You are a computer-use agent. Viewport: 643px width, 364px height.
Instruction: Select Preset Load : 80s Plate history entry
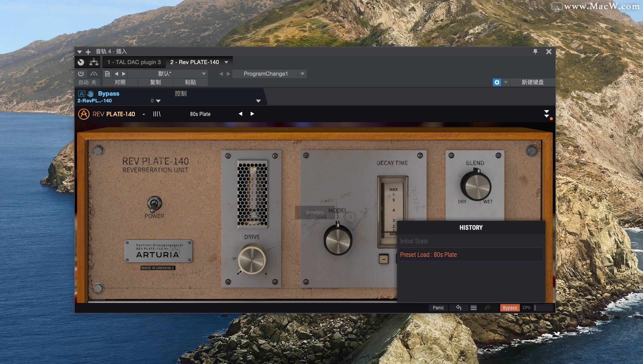pyautogui.click(x=471, y=255)
